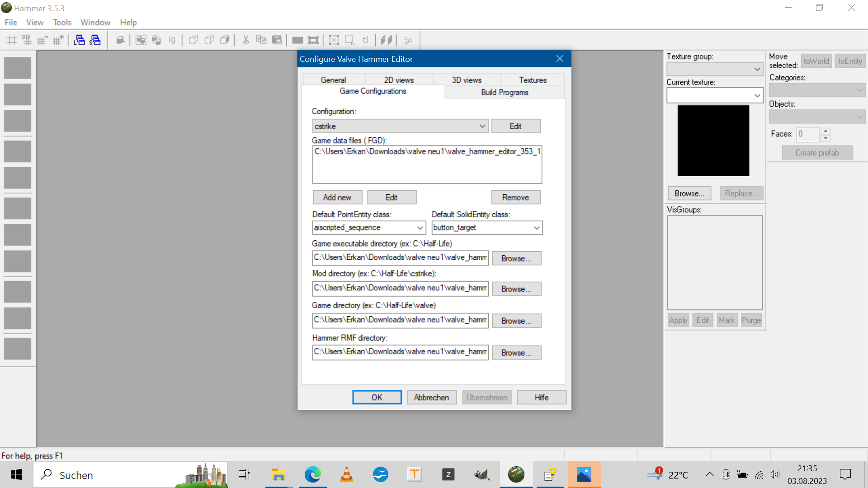Click the scissors cut icon

click(x=245, y=40)
